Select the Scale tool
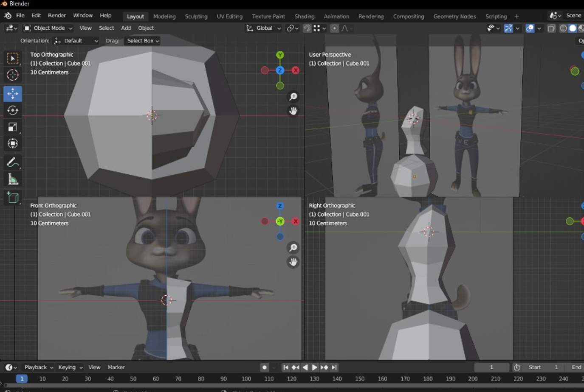This screenshot has width=584, height=392. click(13, 127)
